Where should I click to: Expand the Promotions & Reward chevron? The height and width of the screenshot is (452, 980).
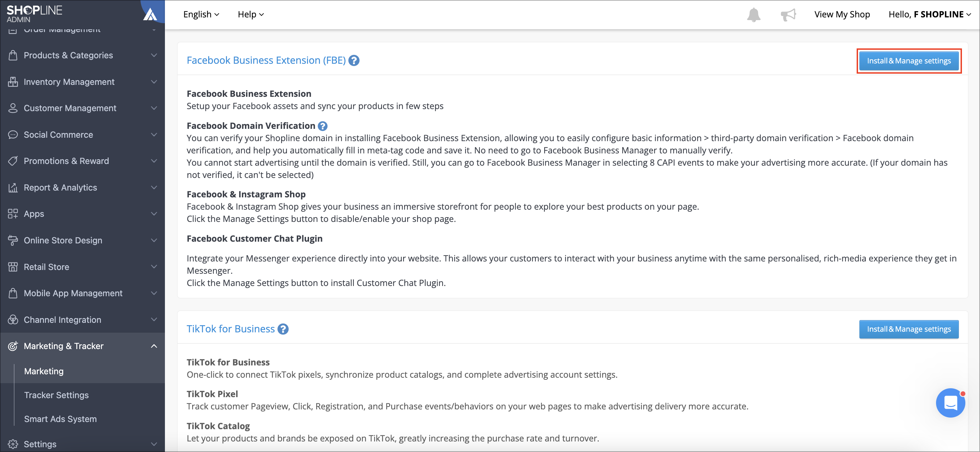[154, 161]
